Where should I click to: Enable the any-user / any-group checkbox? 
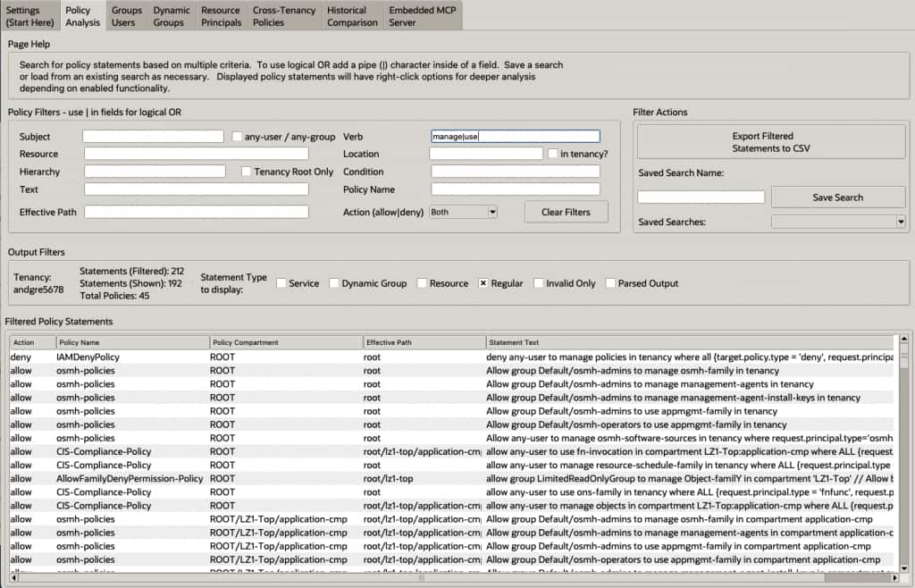[x=238, y=137]
